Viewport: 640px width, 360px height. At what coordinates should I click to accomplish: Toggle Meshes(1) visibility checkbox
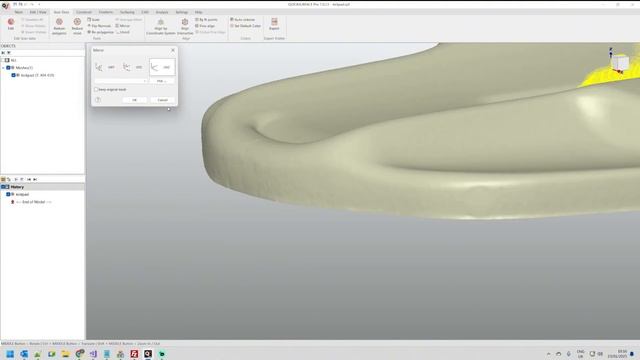[8, 68]
